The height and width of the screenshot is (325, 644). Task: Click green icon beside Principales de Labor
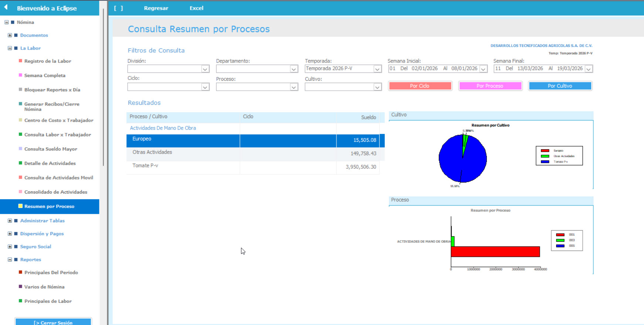coord(20,301)
